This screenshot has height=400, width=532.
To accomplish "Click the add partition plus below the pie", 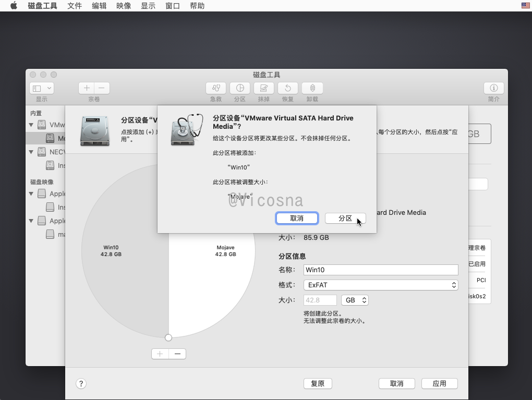I will pyautogui.click(x=160, y=354).
